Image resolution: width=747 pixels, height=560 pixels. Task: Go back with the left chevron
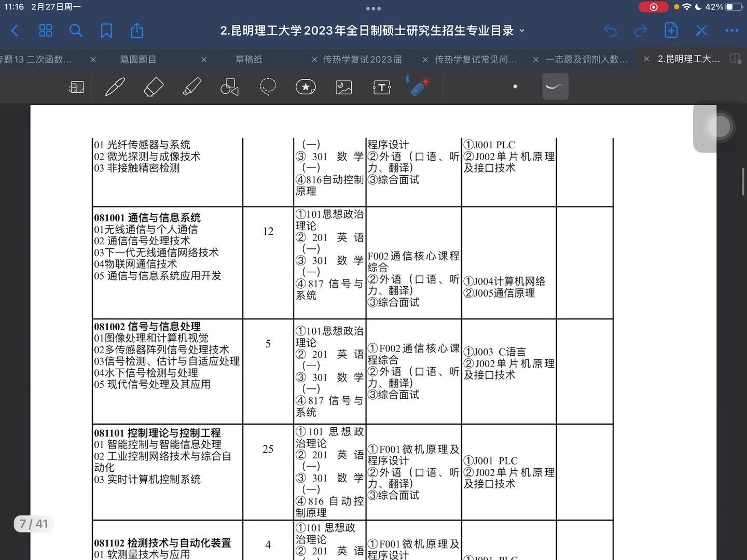pos(15,31)
